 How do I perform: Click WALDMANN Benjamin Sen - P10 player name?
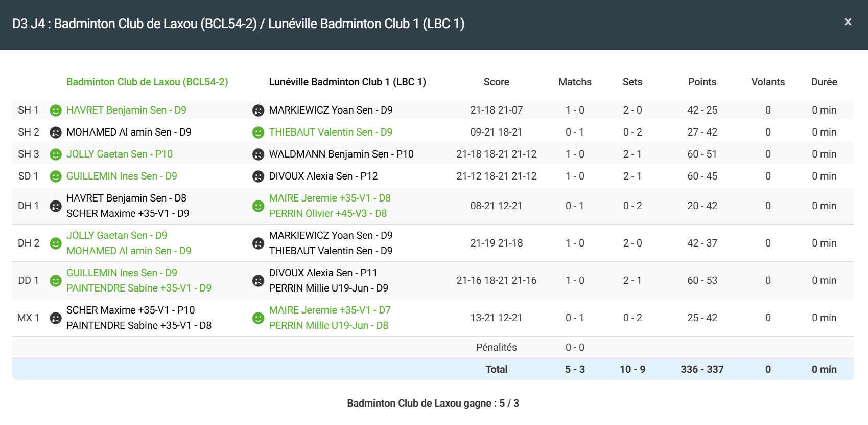click(341, 154)
